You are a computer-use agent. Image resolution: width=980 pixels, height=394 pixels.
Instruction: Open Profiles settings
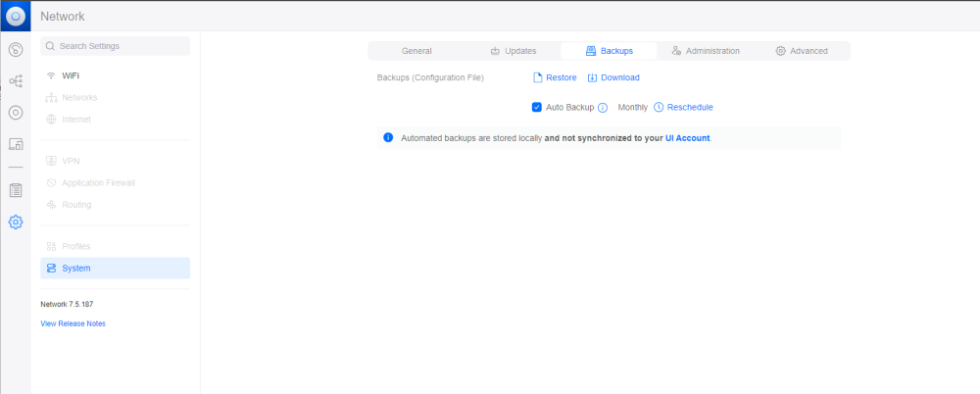[x=115, y=246]
